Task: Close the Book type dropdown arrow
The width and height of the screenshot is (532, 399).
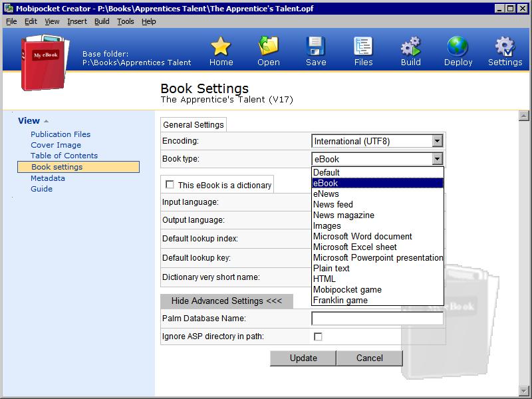Action: (438, 159)
